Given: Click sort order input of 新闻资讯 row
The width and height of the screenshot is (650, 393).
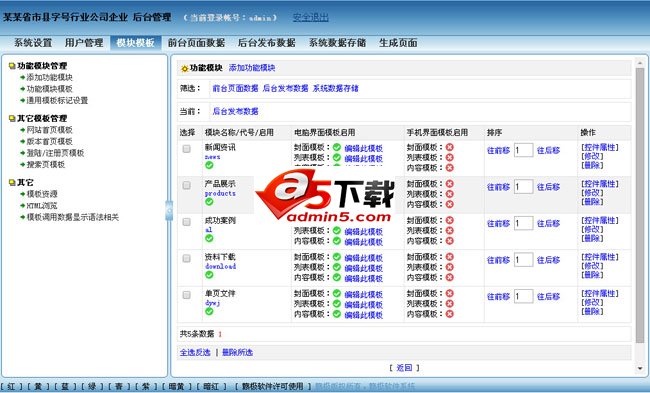Looking at the screenshot, I should coord(524,150).
